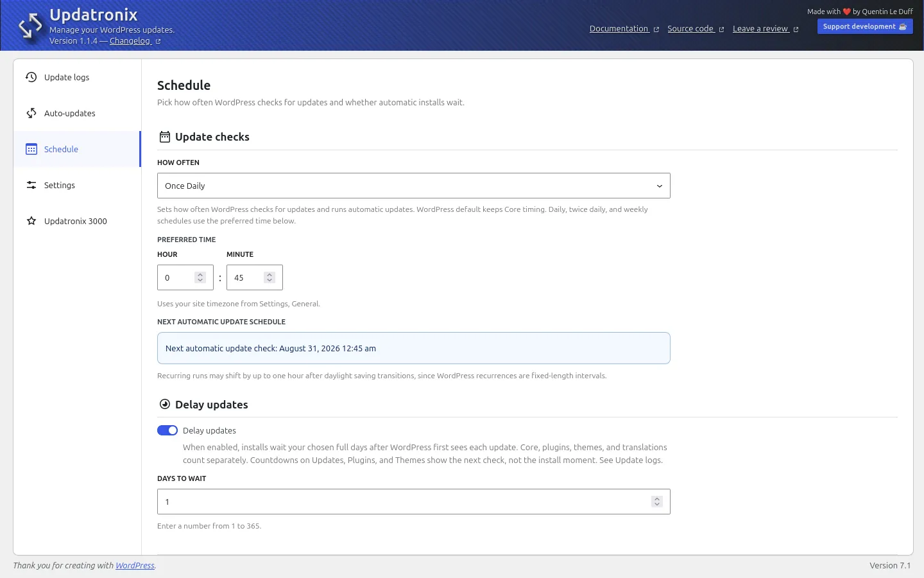Click "Manage your WordPress updates." tagline

point(112,30)
